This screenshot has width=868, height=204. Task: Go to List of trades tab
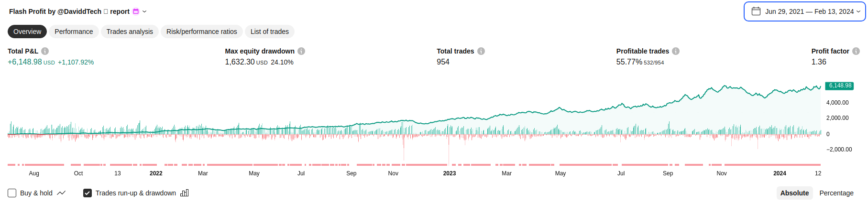pyautogui.click(x=269, y=32)
